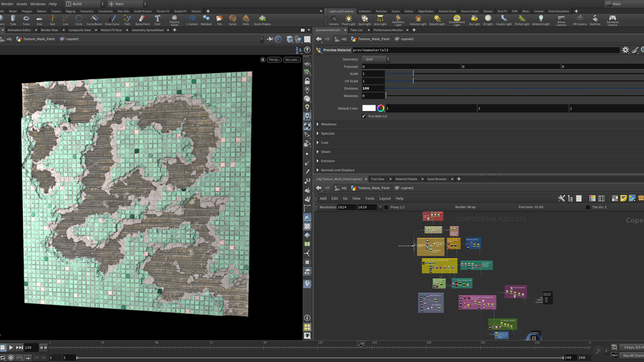Viewport: 644px width, 362px height.
Task: Toggle the Tint With Cd checkbox
Action: 364,116
